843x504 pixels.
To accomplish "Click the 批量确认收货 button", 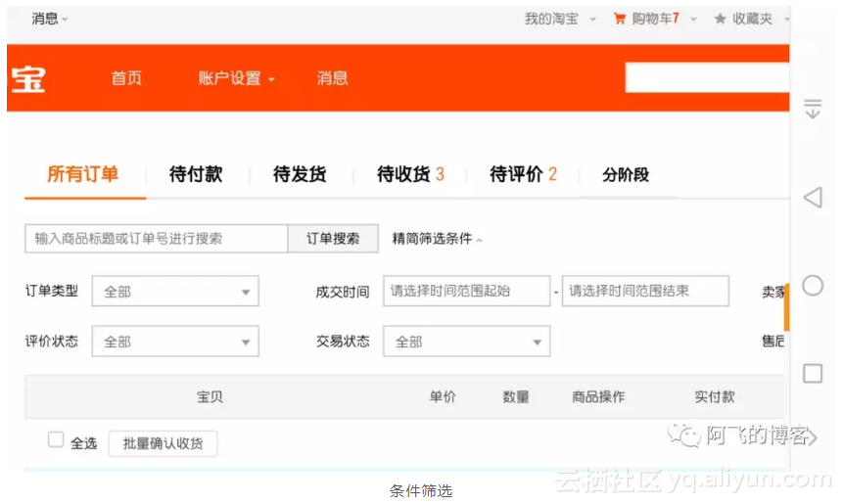I will 163,443.
